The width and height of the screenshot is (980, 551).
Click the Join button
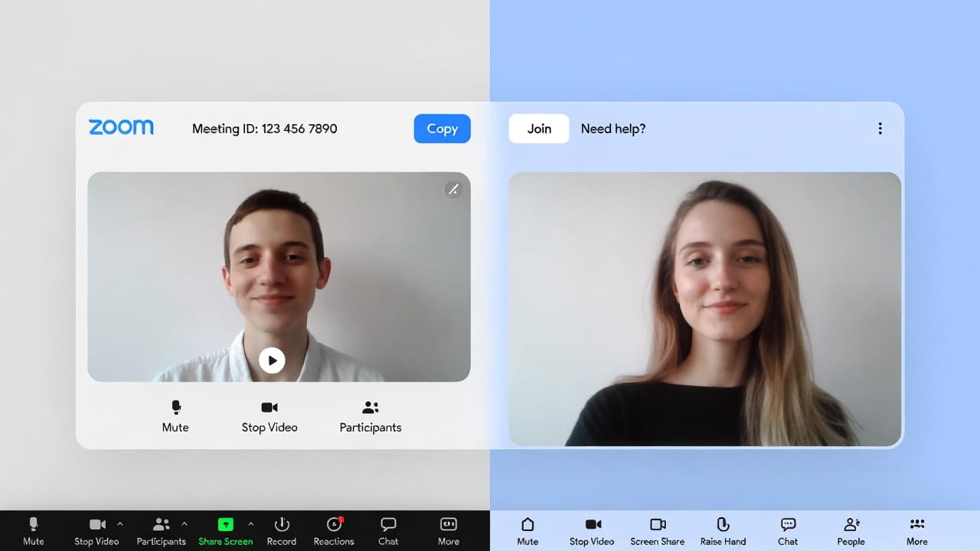(x=539, y=129)
